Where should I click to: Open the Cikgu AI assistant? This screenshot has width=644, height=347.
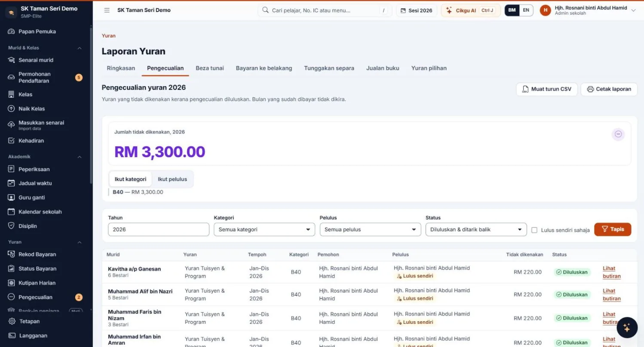click(x=471, y=10)
